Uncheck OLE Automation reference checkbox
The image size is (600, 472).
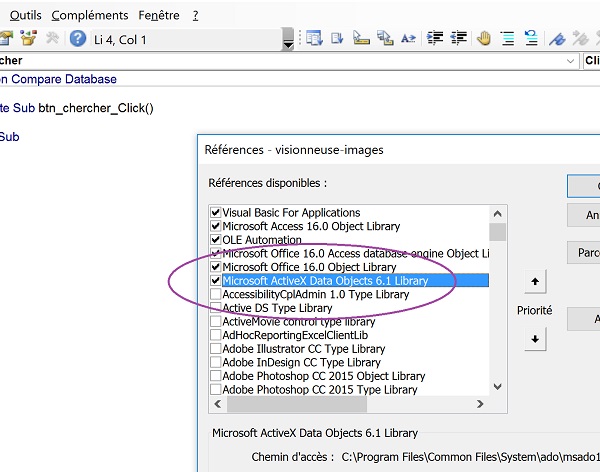point(215,240)
